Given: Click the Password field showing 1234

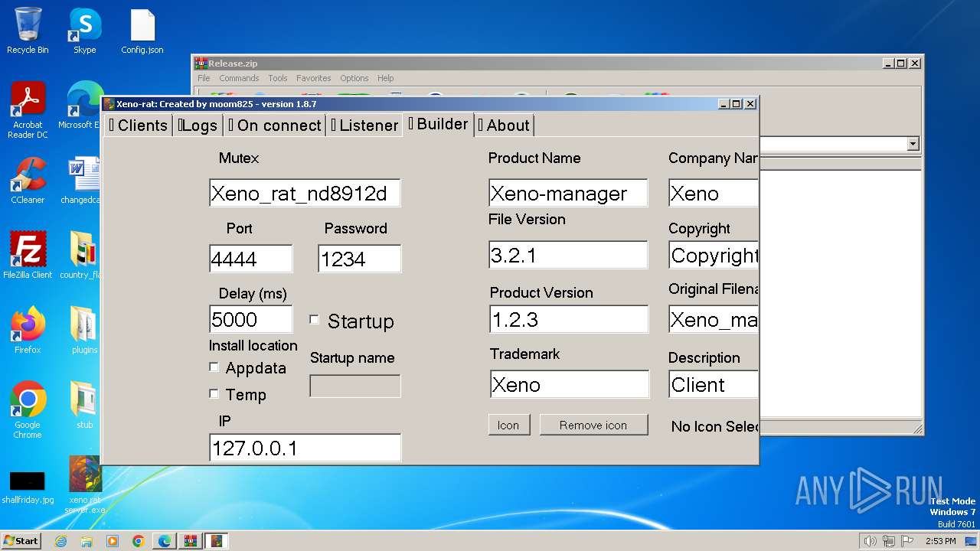Looking at the screenshot, I should (x=360, y=259).
